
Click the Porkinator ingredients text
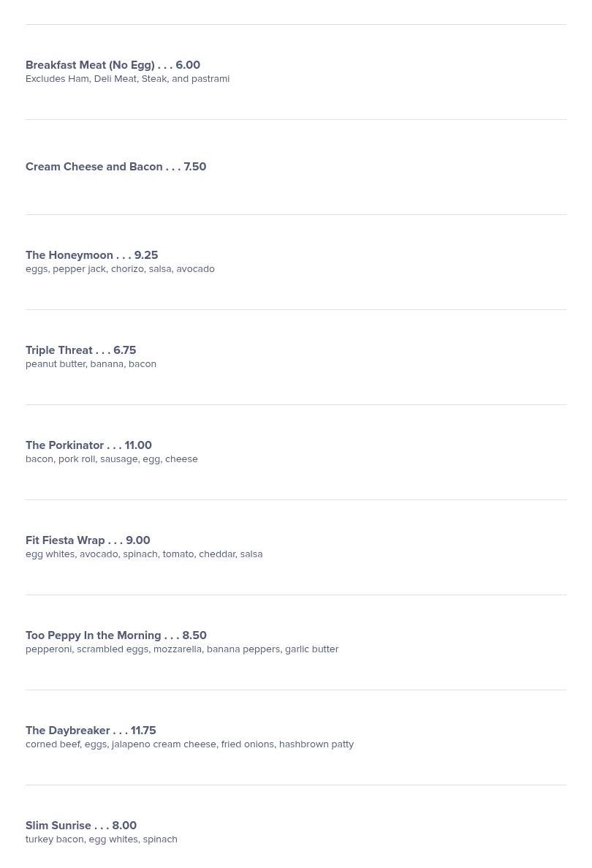point(112,459)
